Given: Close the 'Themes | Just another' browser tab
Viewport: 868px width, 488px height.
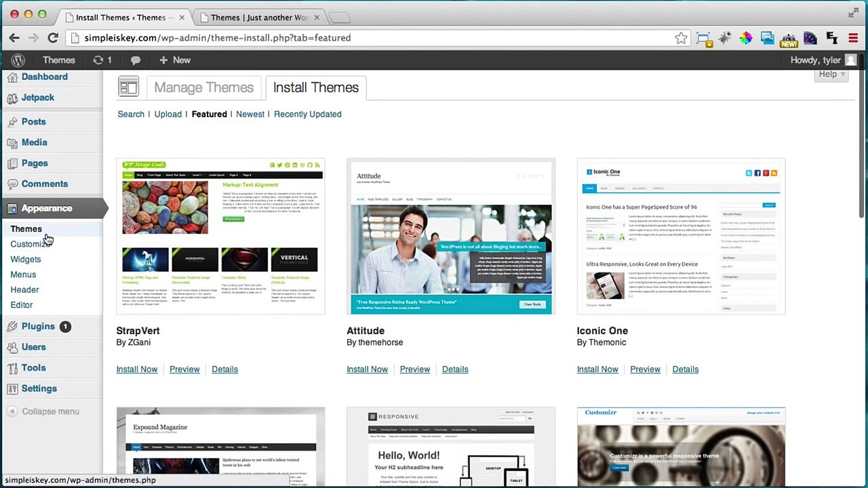Looking at the screenshot, I should (317, 18).
